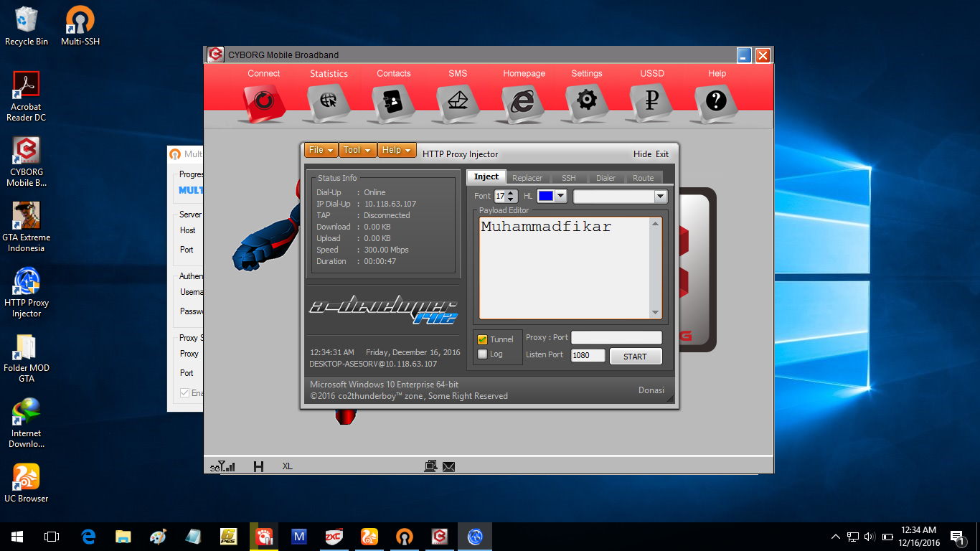The height and width of the screenshot is (551, 980).
Task: Select the Acrobat Reader DC desktop icon
Action: coord(27,97)
